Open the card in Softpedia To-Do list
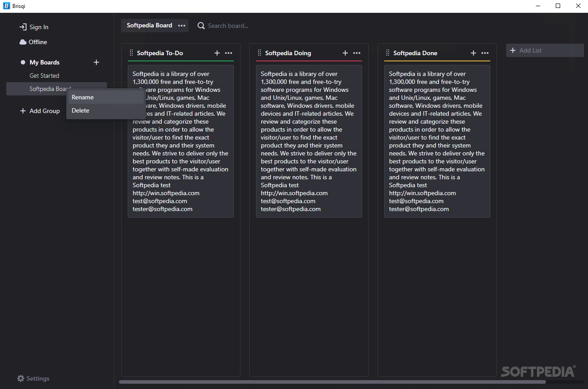The width and height of the screenshot is (588, 389). (181, 141)
